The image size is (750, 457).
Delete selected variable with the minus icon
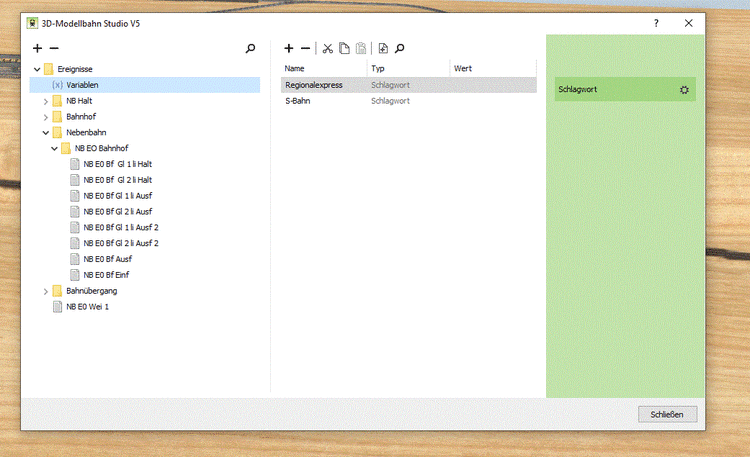coord(305,48)
